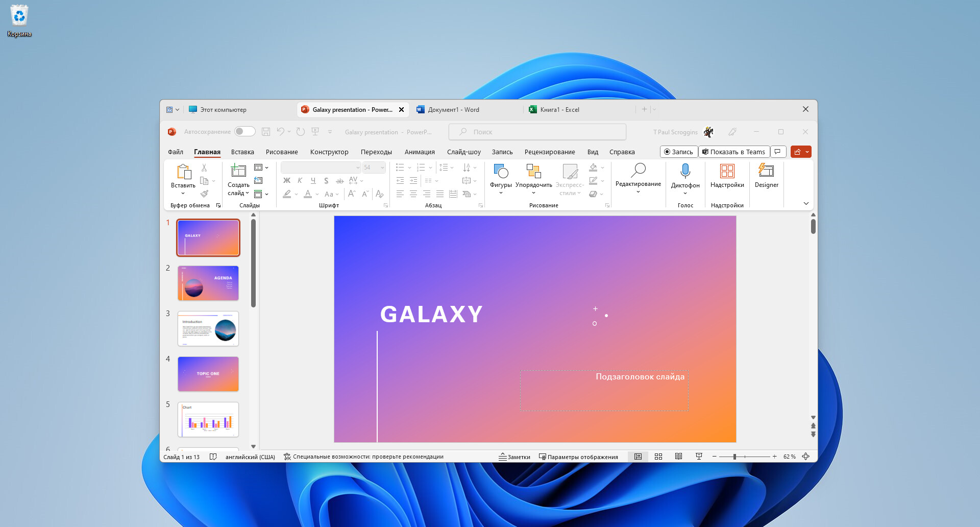The height and width of the screenshot is (527, 980).
Task: Click the zoom slider in status bar
Action: (x=735, y=457)
